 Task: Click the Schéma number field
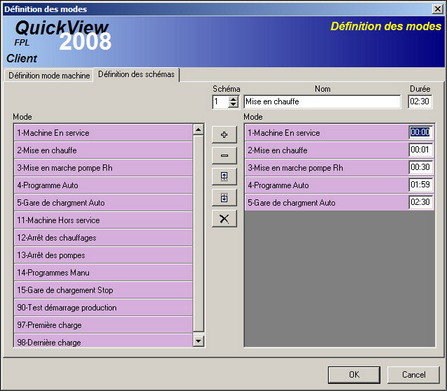coord(220,102)
